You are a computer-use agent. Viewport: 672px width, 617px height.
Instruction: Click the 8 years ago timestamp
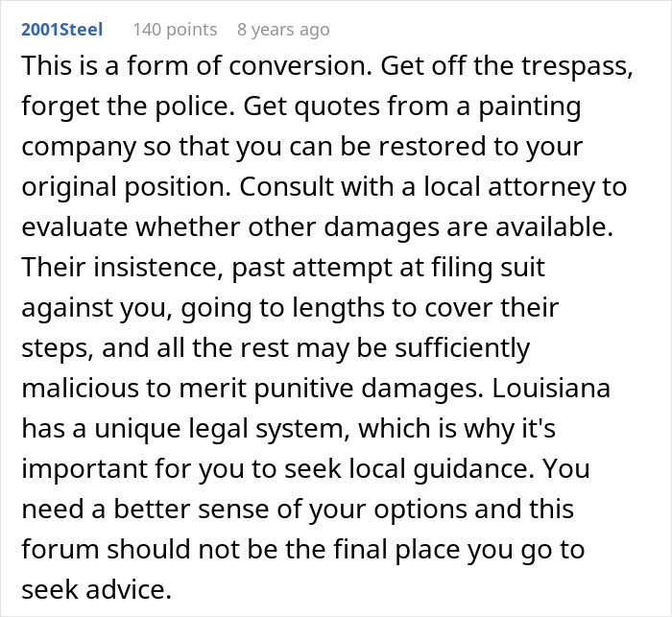pos(283,30)
